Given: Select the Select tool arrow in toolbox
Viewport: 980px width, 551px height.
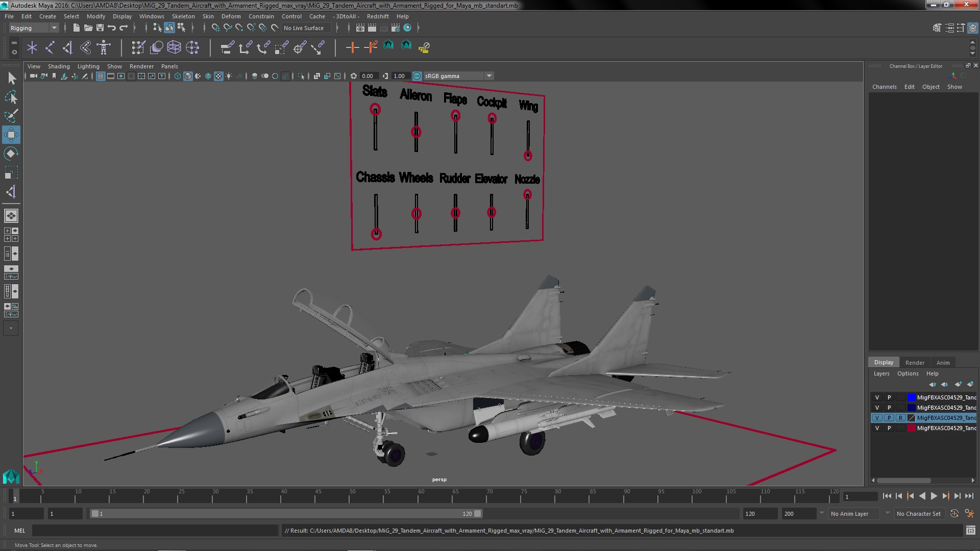Looking at the screenshot, I should click(x=11, y=78).
